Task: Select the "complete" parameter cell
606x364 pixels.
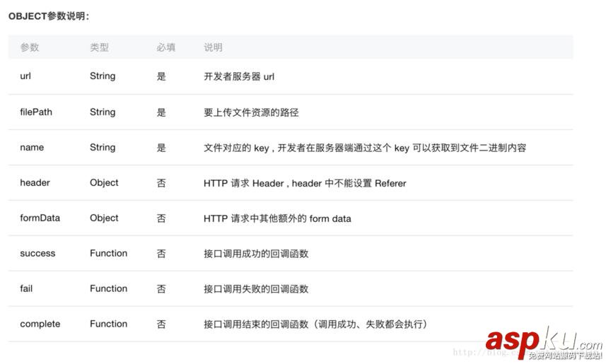Action: tap(40, 324)
